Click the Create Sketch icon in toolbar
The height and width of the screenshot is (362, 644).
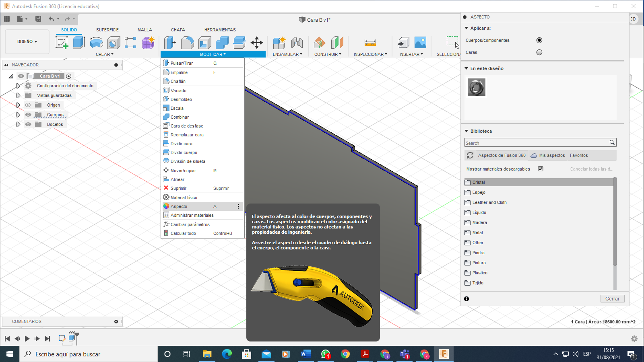point(62,42)
